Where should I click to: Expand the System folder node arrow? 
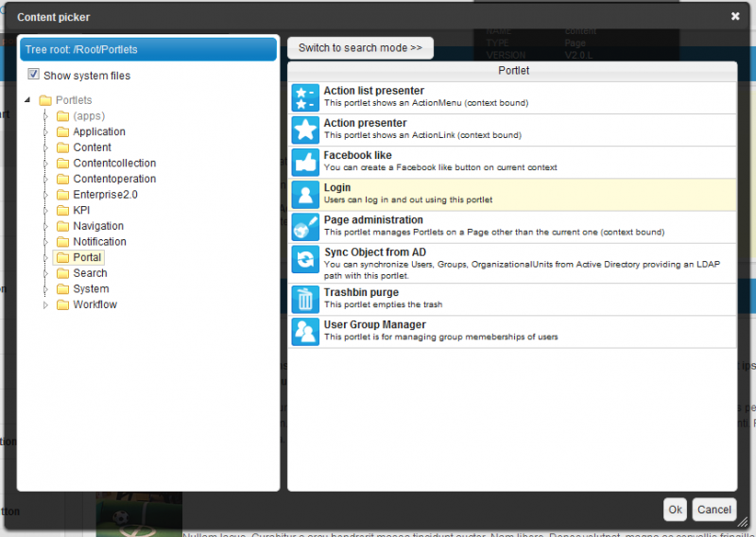pos(45,289)
